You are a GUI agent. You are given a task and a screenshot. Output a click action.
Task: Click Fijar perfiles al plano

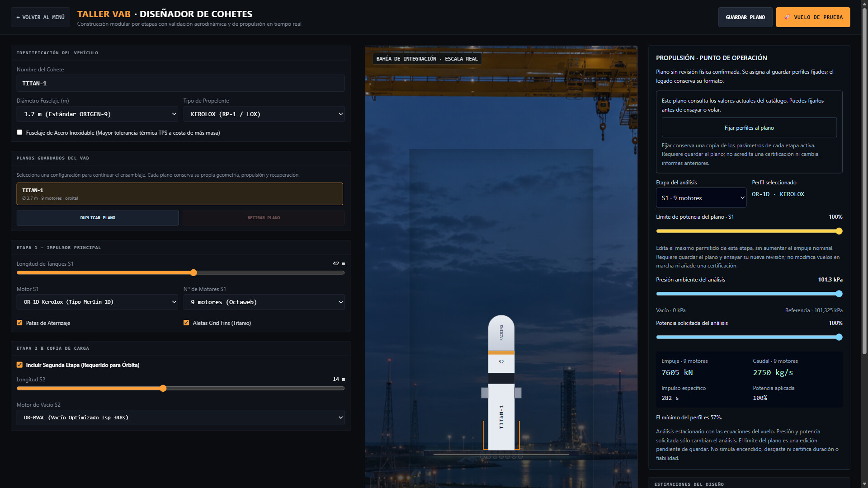click(749, 128)
